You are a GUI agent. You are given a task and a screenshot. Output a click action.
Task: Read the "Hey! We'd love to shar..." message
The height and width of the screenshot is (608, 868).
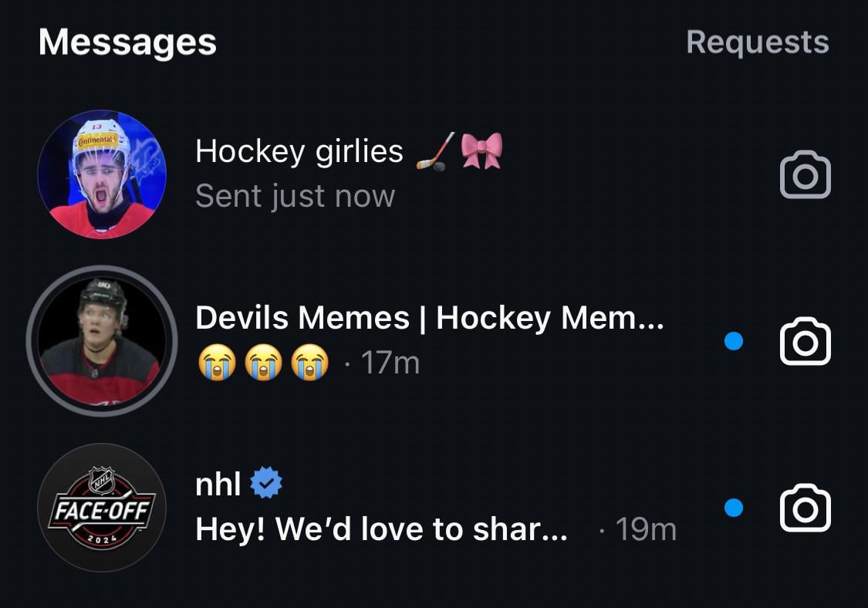tap(381, 529)
